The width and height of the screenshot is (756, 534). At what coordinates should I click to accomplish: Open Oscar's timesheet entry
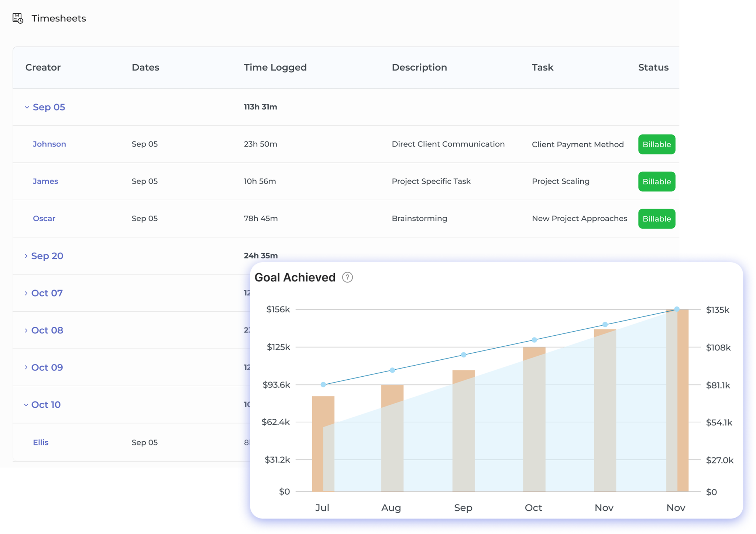point(44,218)
